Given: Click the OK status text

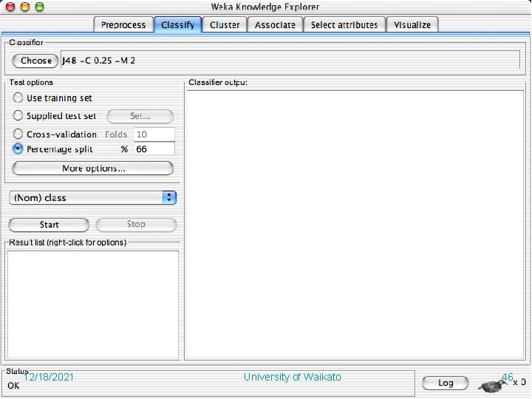Looking at the screenshot, I should pos(13,386).
